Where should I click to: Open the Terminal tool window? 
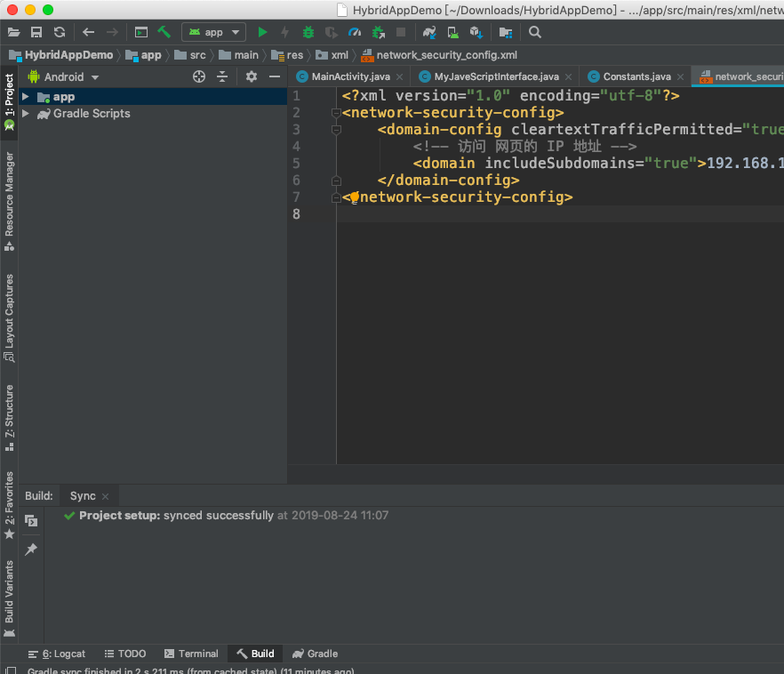pyautogui.click(x=191, y=654)
